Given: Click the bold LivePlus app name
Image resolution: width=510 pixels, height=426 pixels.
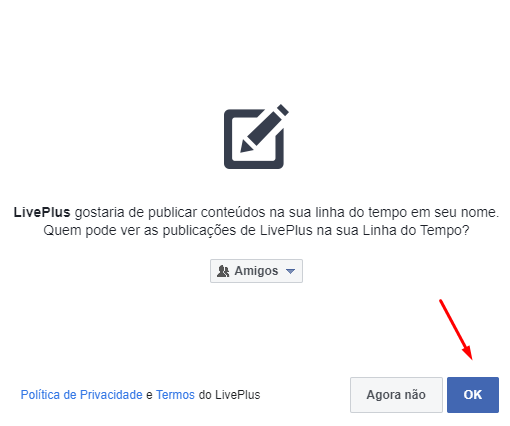Looking at the screenshot, I should (42, 212).
